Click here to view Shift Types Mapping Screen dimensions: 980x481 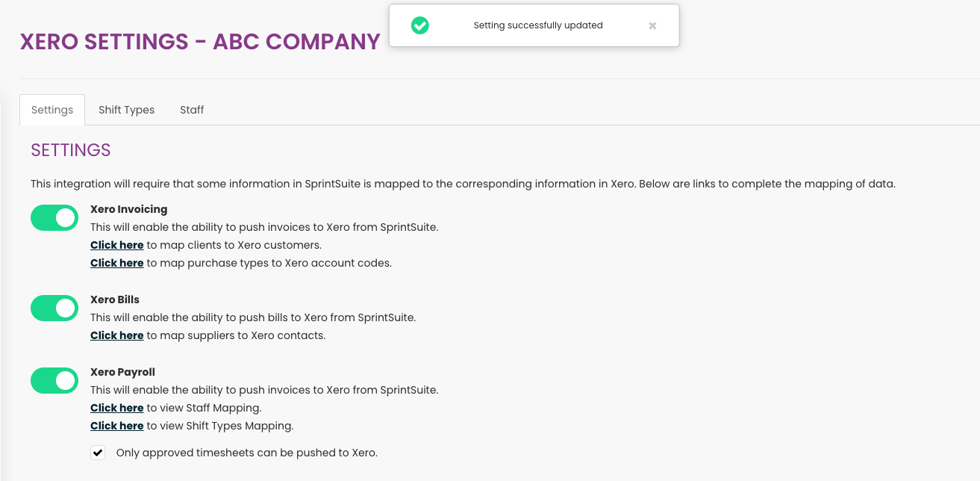(x=117, y=426)
